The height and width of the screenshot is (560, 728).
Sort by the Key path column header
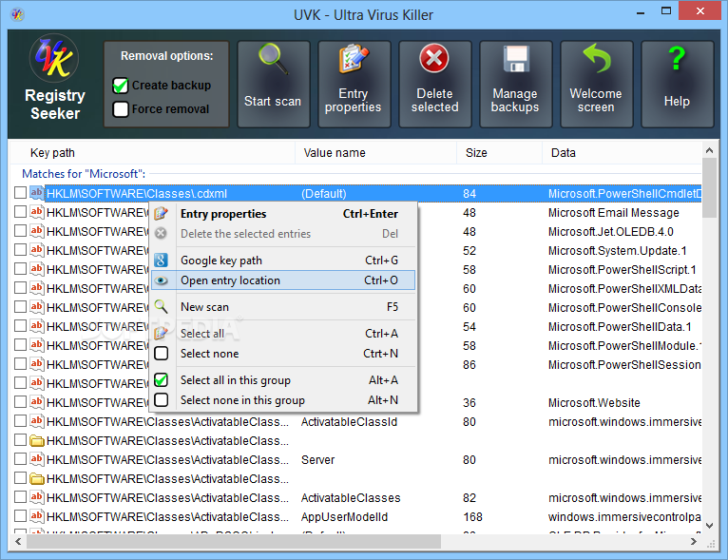pyautogui.click(x=153, y=153)
